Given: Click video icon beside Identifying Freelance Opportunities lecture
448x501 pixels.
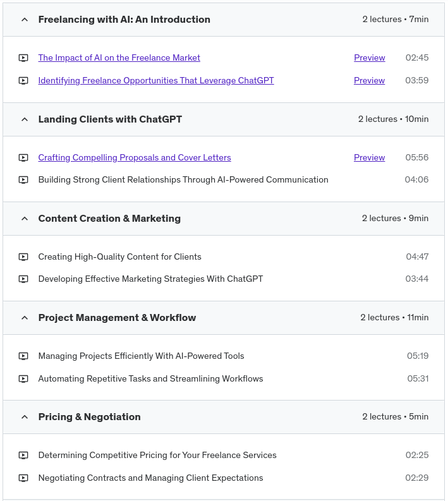Looking at the screenshot, I should [x=23, y=81].
